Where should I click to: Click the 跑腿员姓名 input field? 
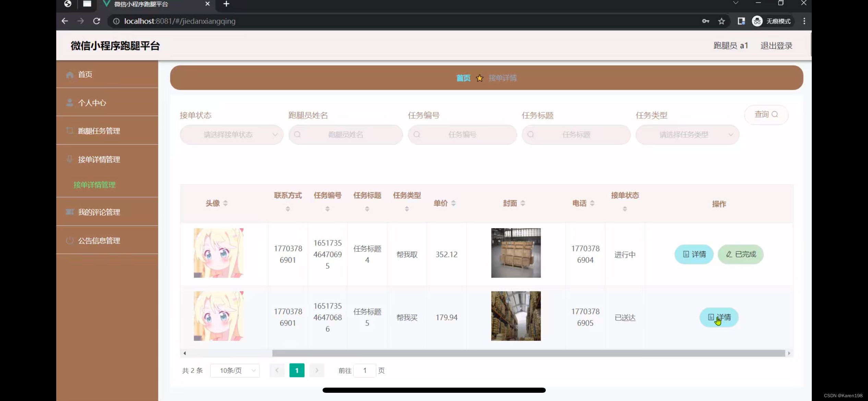pyautogui.click(x=346, y=135)
